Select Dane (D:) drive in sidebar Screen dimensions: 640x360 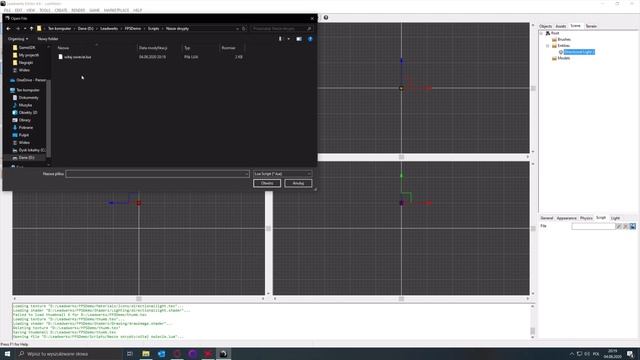click(x=23, y=158)
